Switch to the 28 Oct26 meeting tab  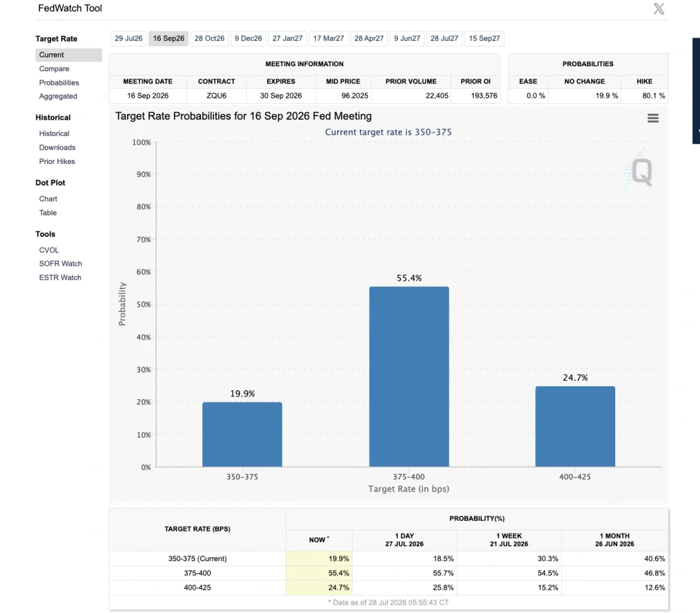pyautogui.click(x=209, y=38)
